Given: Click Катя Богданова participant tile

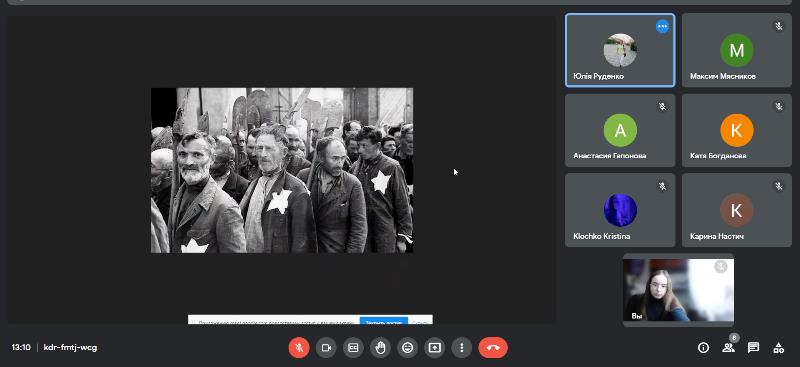Looking at the screenshot, I should [x=737, y=130].
